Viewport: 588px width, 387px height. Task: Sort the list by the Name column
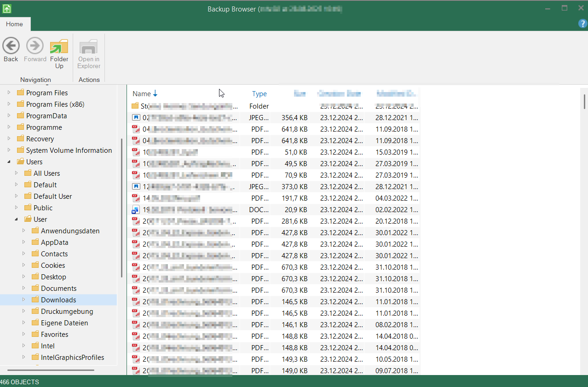point(145,94)
